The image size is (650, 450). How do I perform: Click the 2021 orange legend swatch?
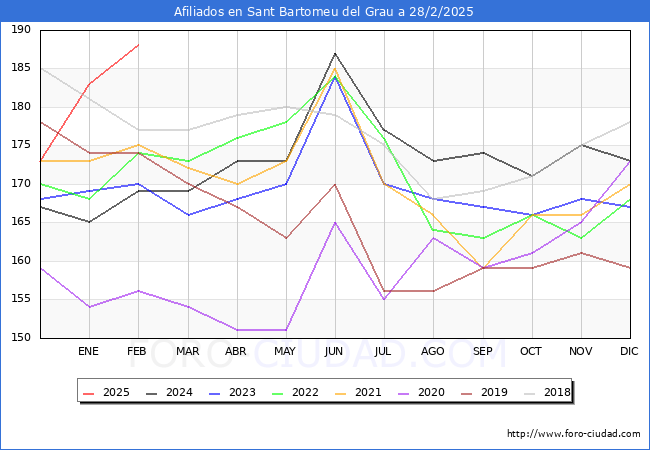click(341, 392)
